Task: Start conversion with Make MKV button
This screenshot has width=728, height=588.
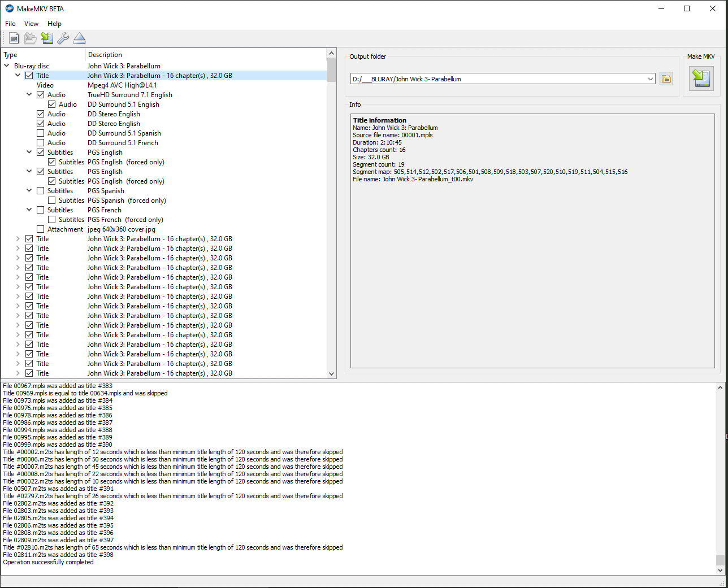Action: [x=701, y=79]
